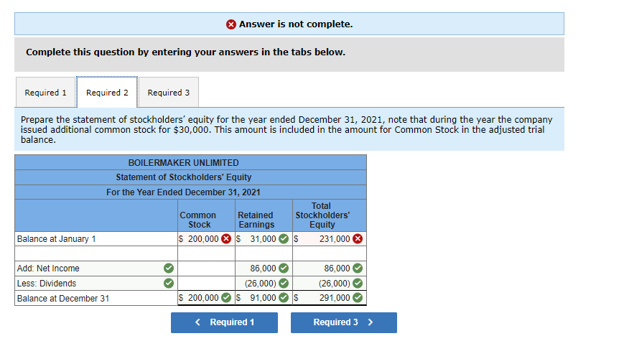Image resolution: width=624 pixels, height=364 pixels.
Task: Click left chevron on Required 1 button
Action: (197, 322)
